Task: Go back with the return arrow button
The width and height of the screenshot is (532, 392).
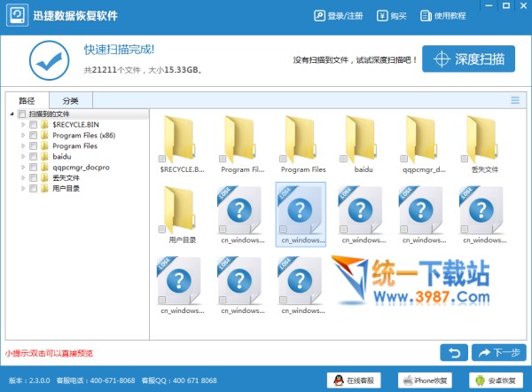Action: point(454,353)
